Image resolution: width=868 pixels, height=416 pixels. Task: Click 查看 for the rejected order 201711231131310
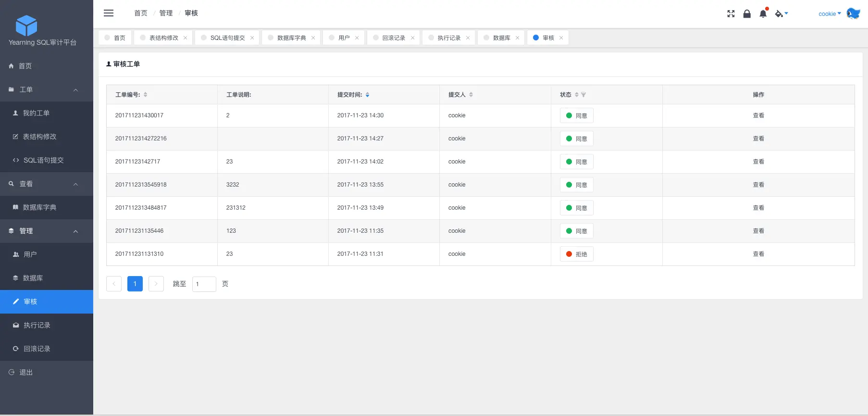tap(758, 254)
